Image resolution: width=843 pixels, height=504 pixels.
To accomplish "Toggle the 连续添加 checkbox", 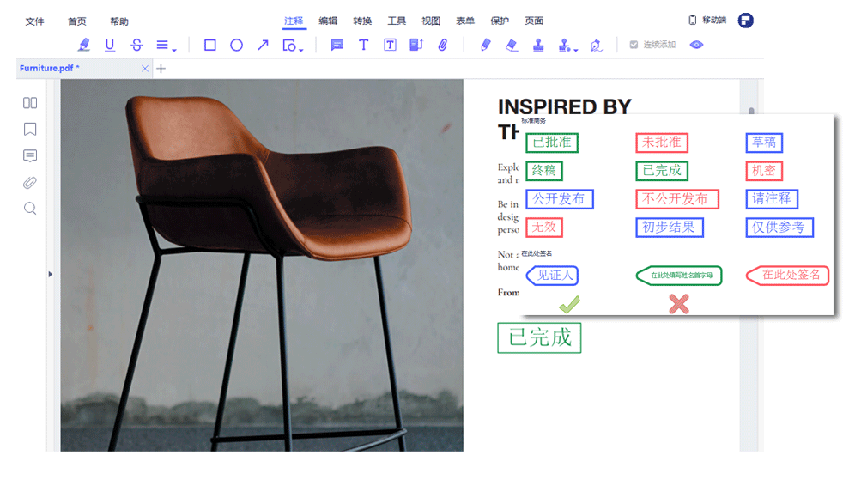I will click(x=634, y=45).
